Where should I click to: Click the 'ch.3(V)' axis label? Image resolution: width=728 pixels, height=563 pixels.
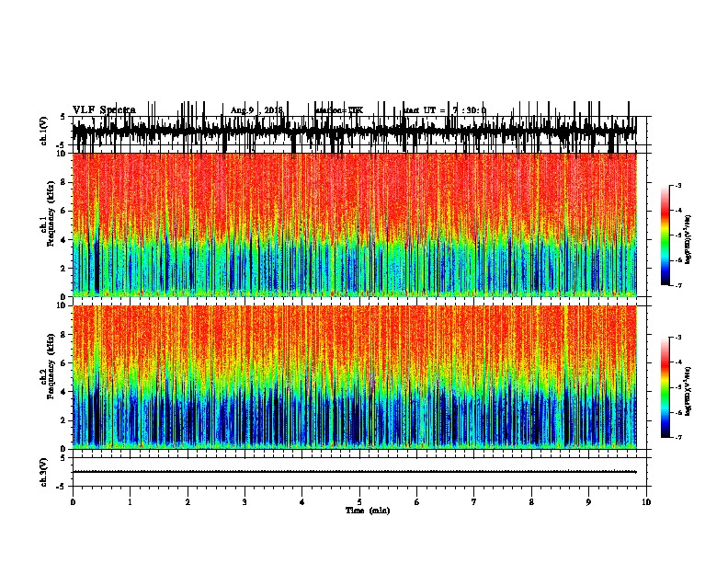point(43,472)
